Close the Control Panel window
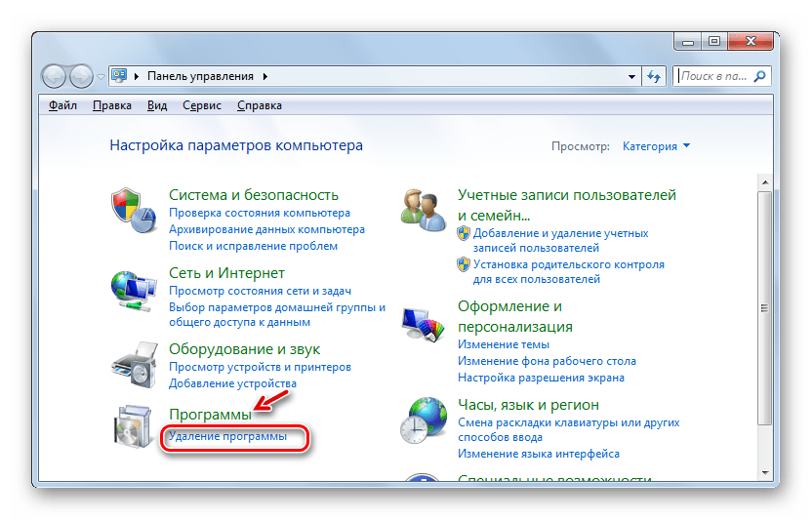 (751, 41)
